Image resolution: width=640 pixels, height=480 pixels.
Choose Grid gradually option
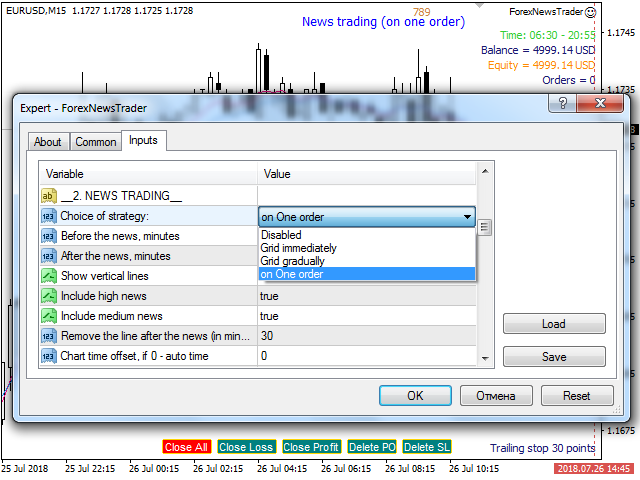click(367, 261)
